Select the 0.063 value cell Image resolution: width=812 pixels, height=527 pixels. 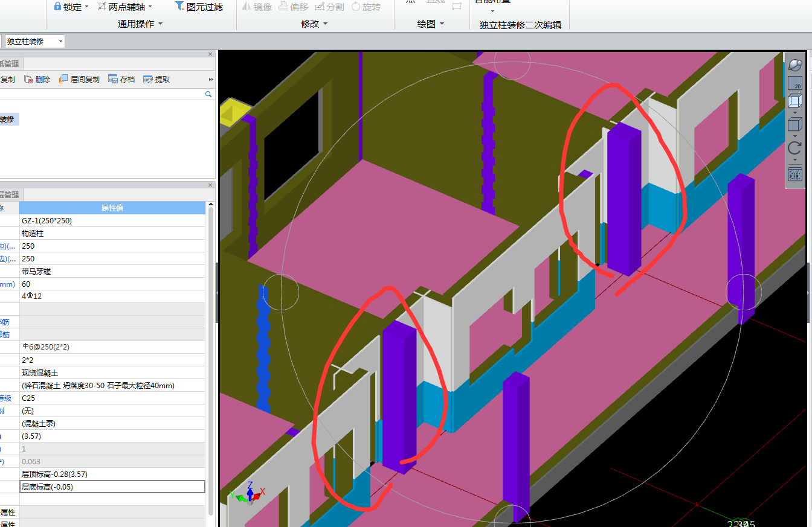(112, 461)
